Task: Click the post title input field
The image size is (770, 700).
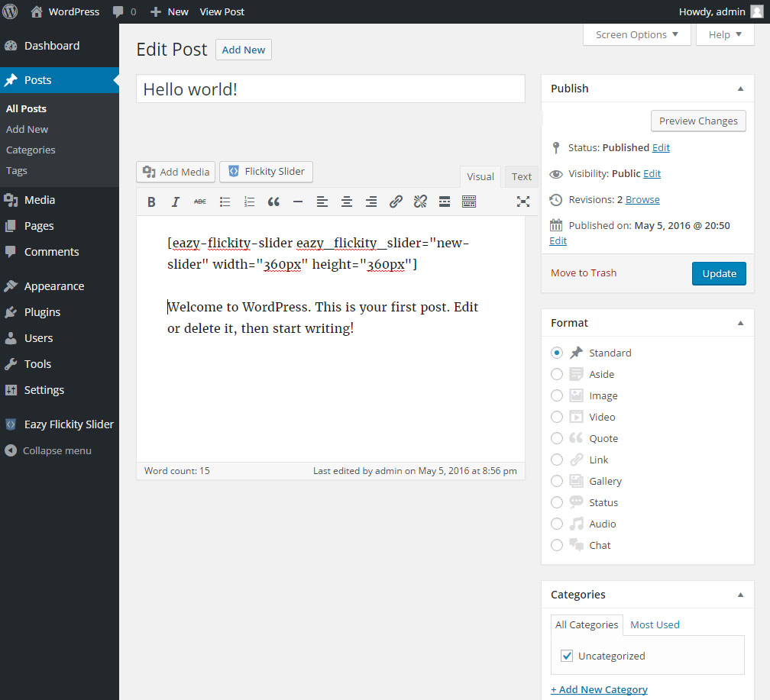Action: (330, 89)
